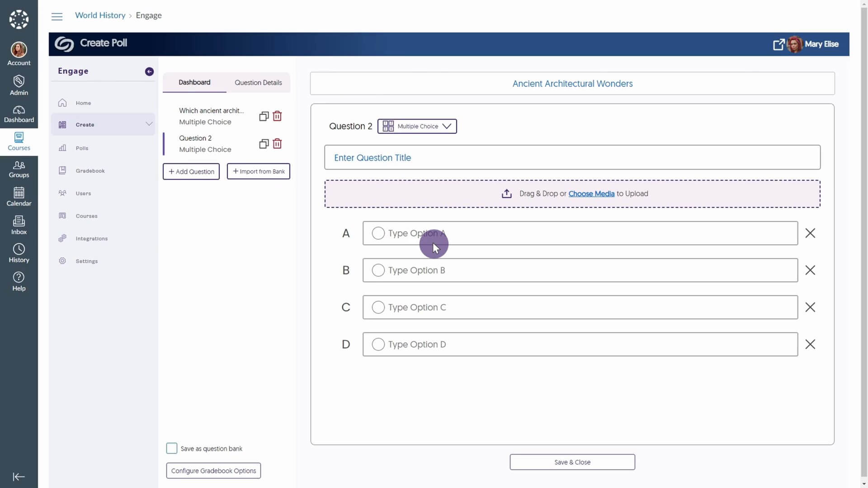Expand the Create menu chevron

pos(149,124)
